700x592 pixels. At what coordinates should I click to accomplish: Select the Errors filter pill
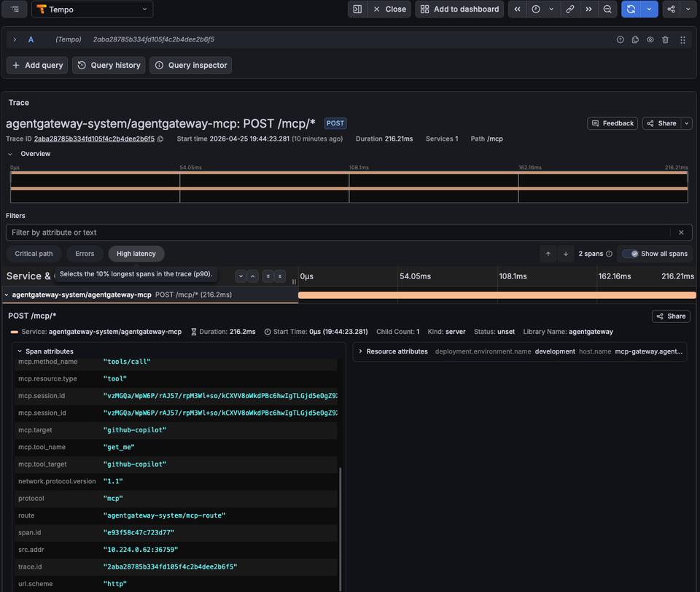(x=85, y=253)
